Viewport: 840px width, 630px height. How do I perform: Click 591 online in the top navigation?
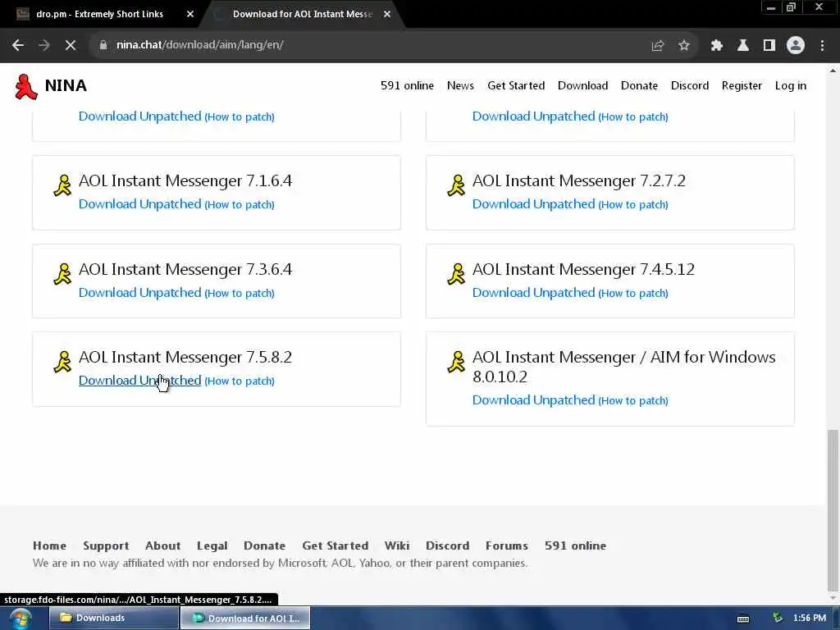(407, 85)
